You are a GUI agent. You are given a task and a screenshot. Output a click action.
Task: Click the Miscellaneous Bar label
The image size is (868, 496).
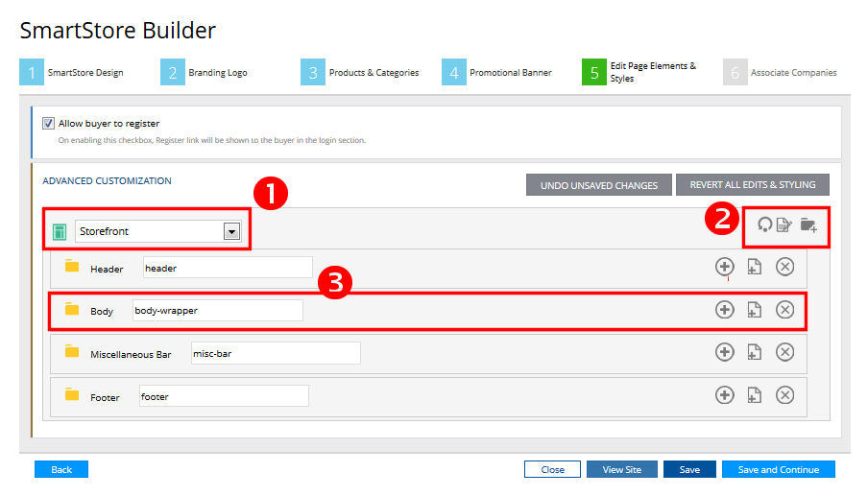[x=131, y=354]
